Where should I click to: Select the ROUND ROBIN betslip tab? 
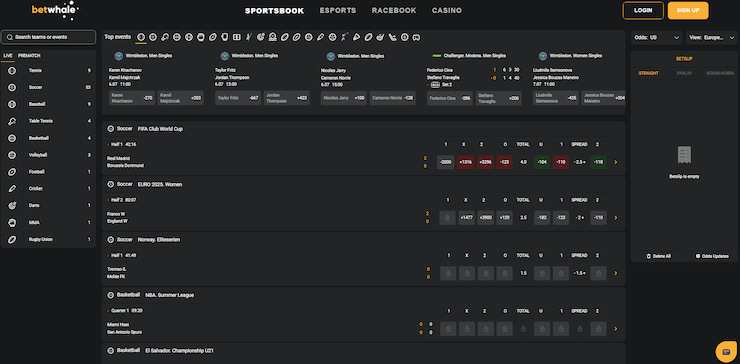coord(719,73)
